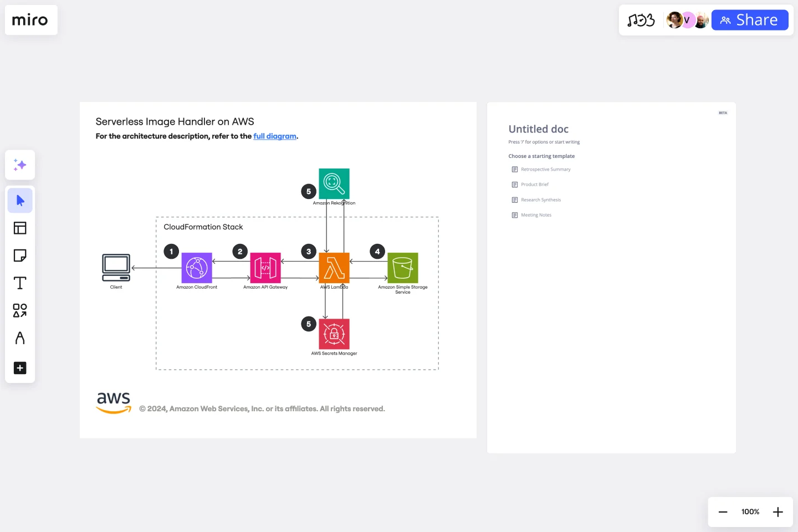Click the CloudFormation Stack label
Image resolution: width=798 pixels, height=532 pixels.
click(x=203, y=227)
